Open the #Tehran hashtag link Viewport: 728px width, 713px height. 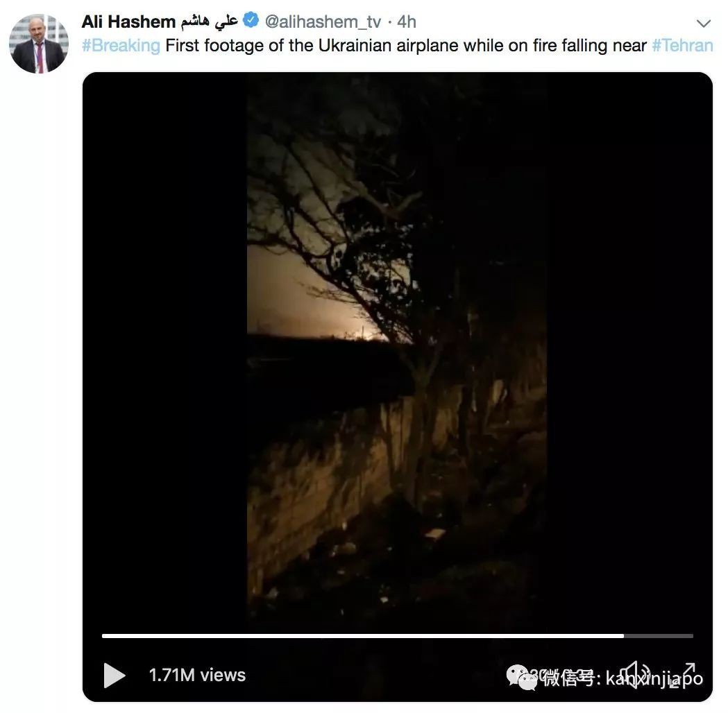coord(682,46)
